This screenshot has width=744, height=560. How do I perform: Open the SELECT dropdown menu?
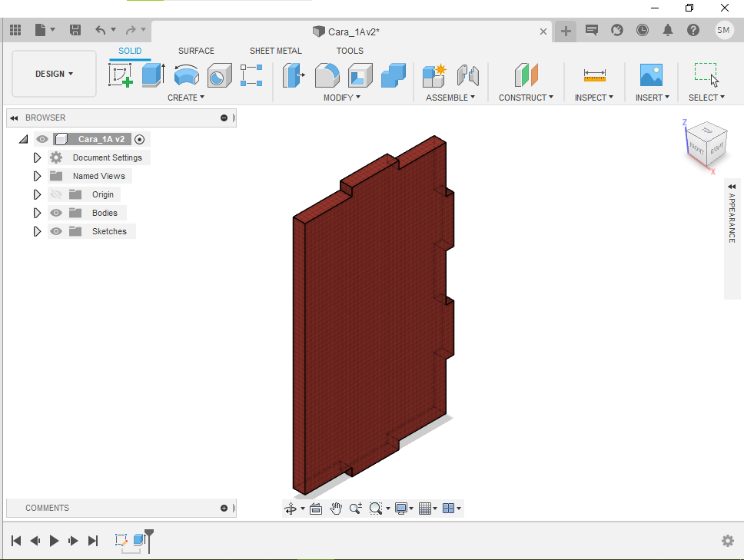coord(706,98)
